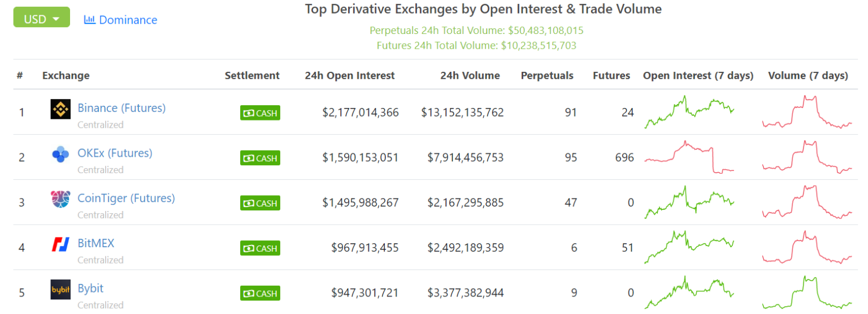868x314 pixels.
Task: Click the Bybit exchange logo icon
Action: (60, 289)
